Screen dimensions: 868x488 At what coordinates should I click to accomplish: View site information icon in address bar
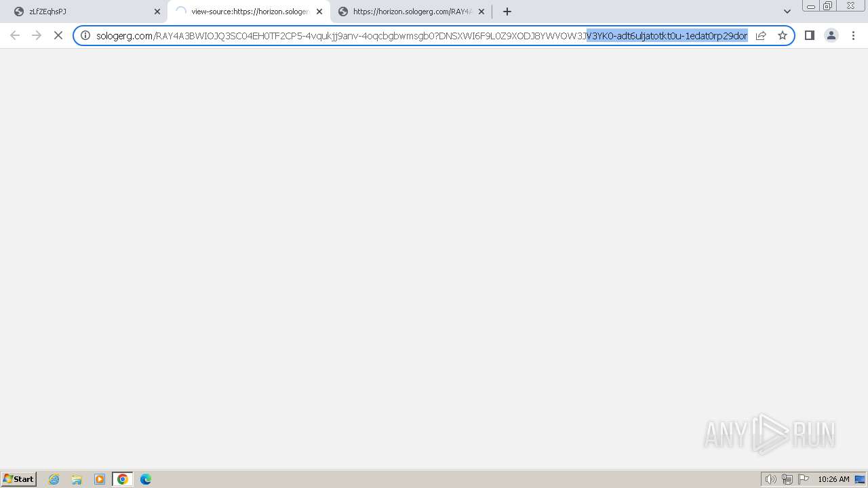coord(85,35)
